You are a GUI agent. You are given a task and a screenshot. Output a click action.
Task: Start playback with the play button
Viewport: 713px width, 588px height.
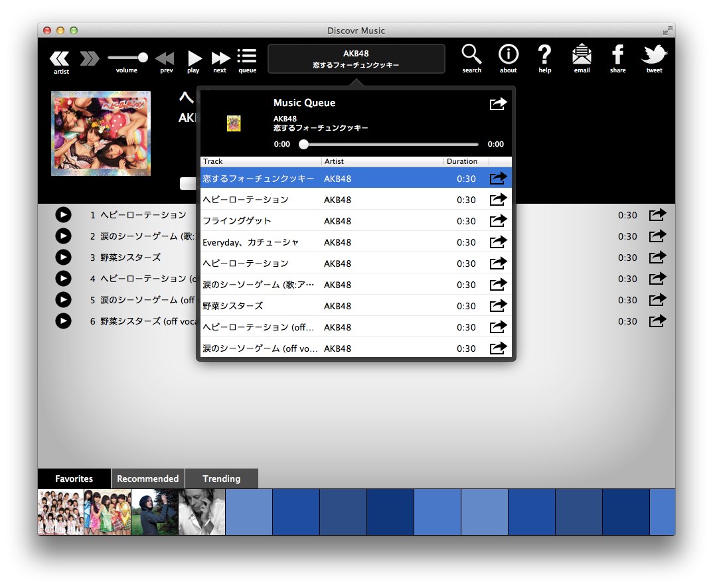tap(194, 58)
